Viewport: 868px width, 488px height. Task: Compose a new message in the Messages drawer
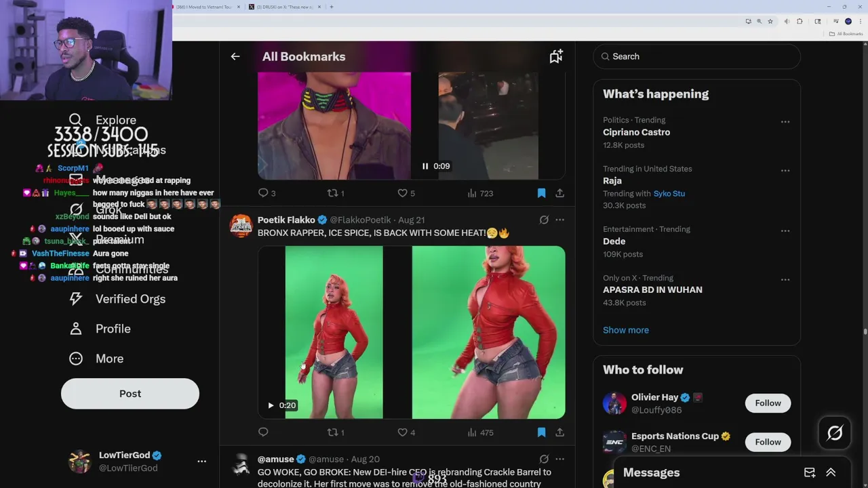coord(810,472)
